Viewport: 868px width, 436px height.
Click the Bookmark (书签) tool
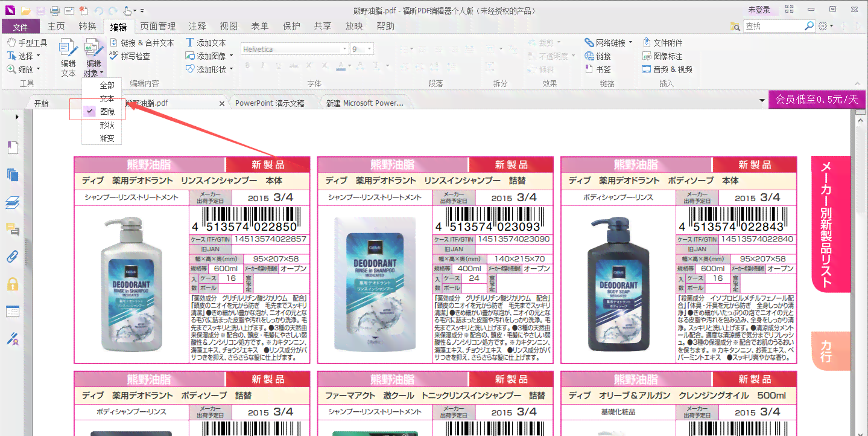click(598, 69)
